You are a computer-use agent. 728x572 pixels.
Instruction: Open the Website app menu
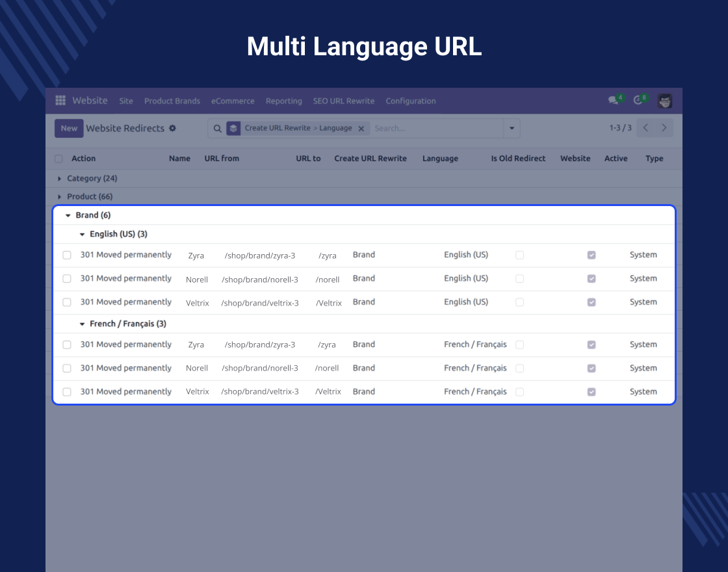click(x=90, y=100)
